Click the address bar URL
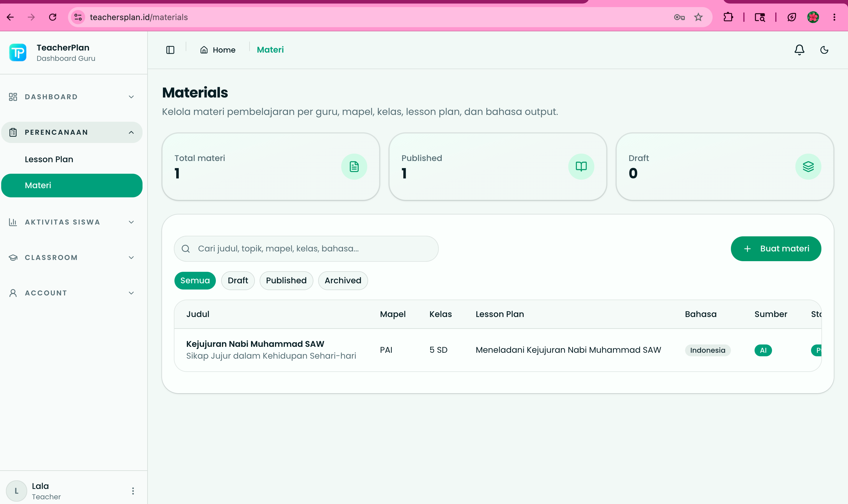 click(139, 17)
